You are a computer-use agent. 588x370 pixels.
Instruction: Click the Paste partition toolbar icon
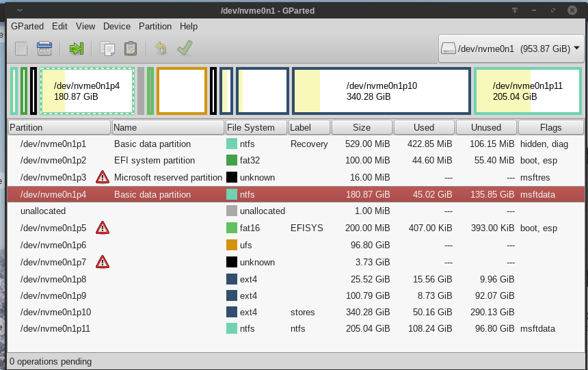pos(131,49)
